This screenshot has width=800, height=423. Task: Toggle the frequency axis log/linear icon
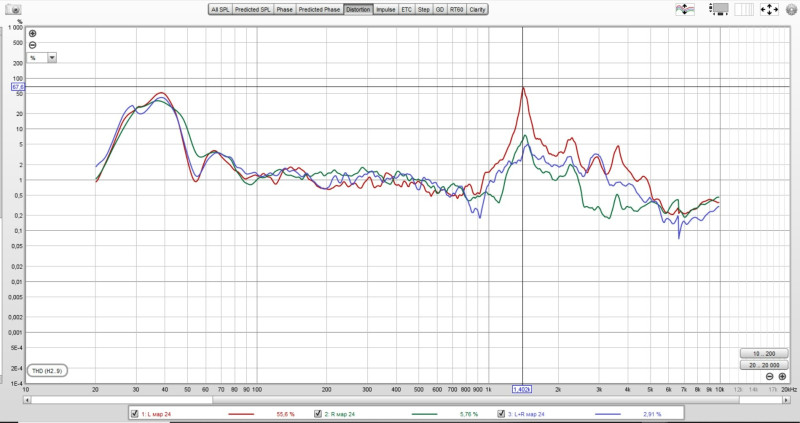[x=744, y=9]
